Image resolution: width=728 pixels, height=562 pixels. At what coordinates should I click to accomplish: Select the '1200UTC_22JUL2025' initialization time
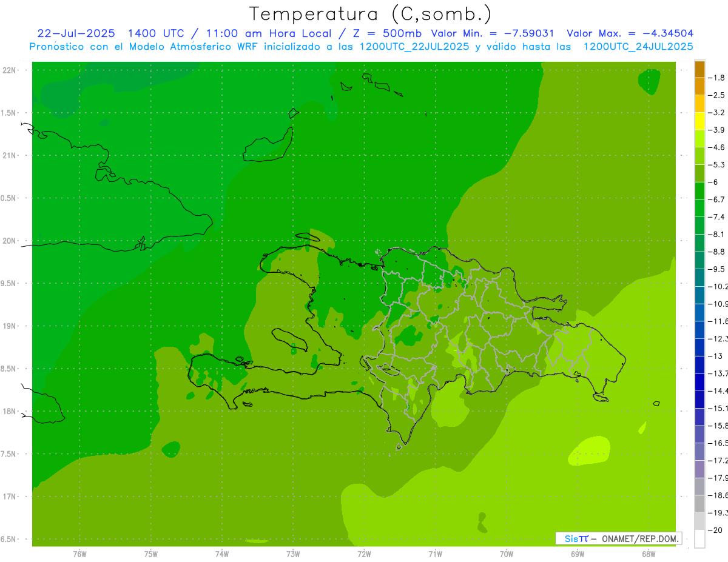(x=414, y=47)
